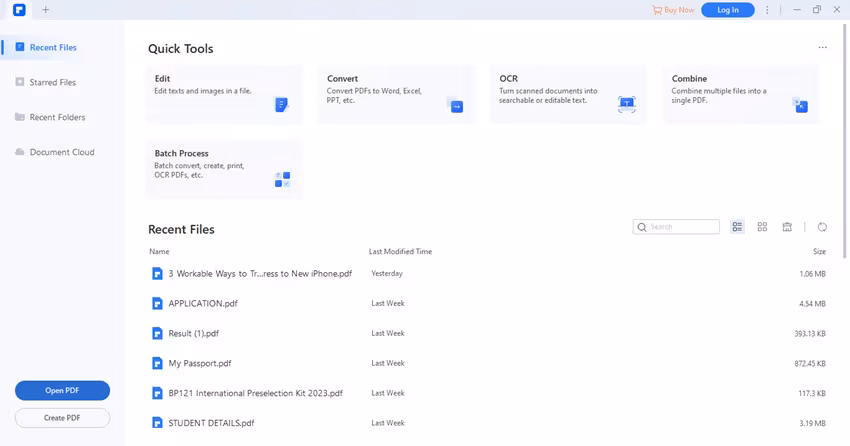
Task: Switch to grid thumbnail view
Action: (x=762, y=227)
